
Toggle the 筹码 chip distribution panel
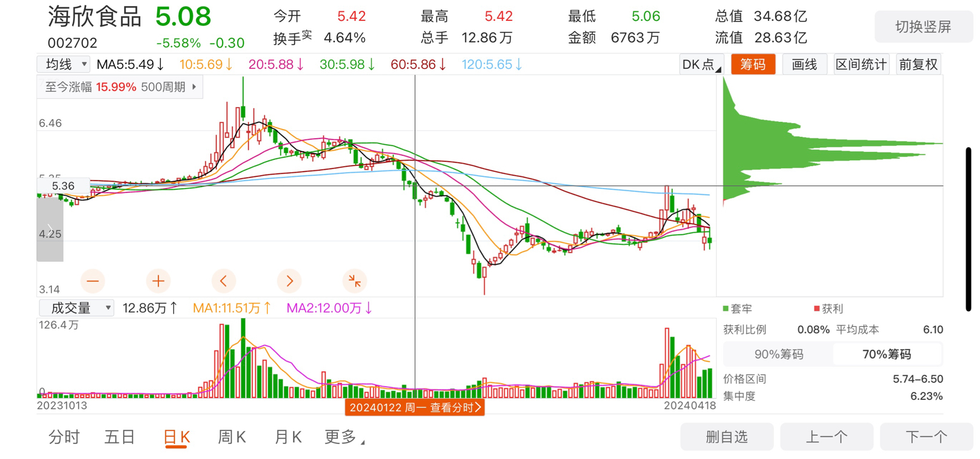pos(753,65)
